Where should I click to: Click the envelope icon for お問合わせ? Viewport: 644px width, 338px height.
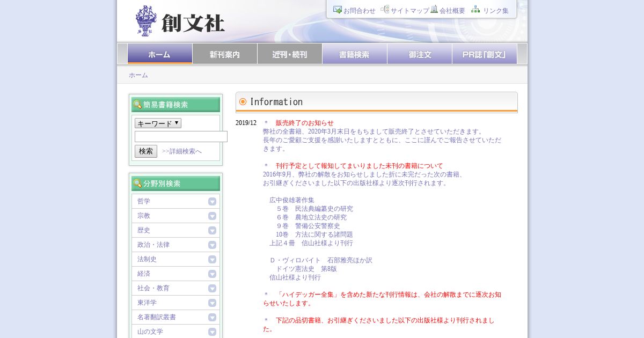338,10
